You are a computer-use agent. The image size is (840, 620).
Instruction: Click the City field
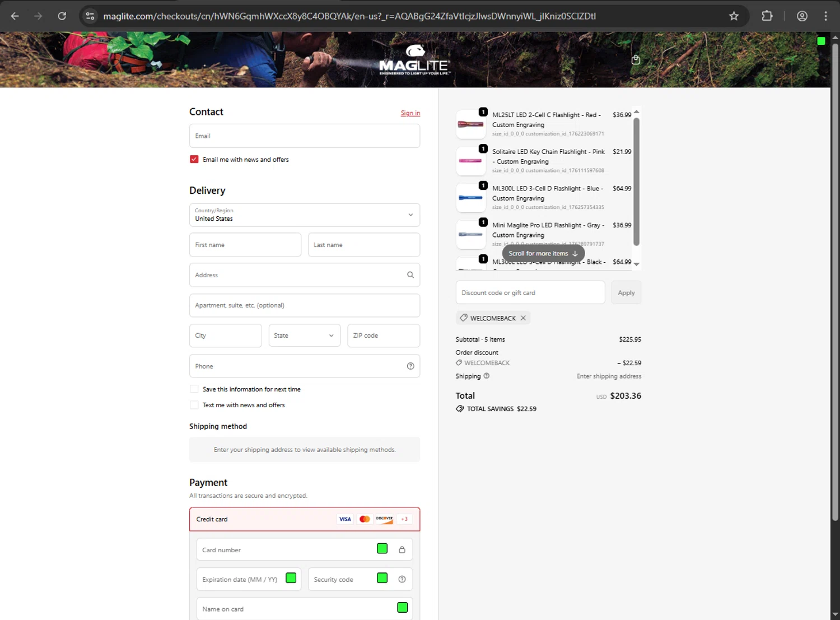pos(225,335)
